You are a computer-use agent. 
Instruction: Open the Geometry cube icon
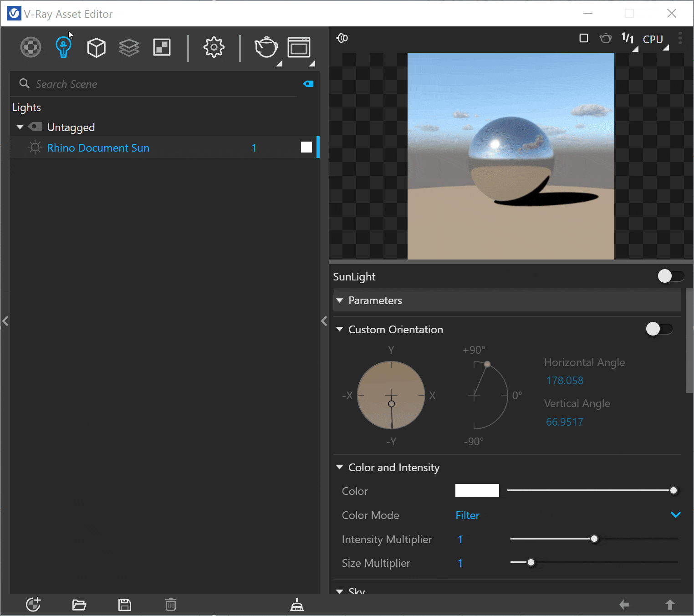[96, 47]
